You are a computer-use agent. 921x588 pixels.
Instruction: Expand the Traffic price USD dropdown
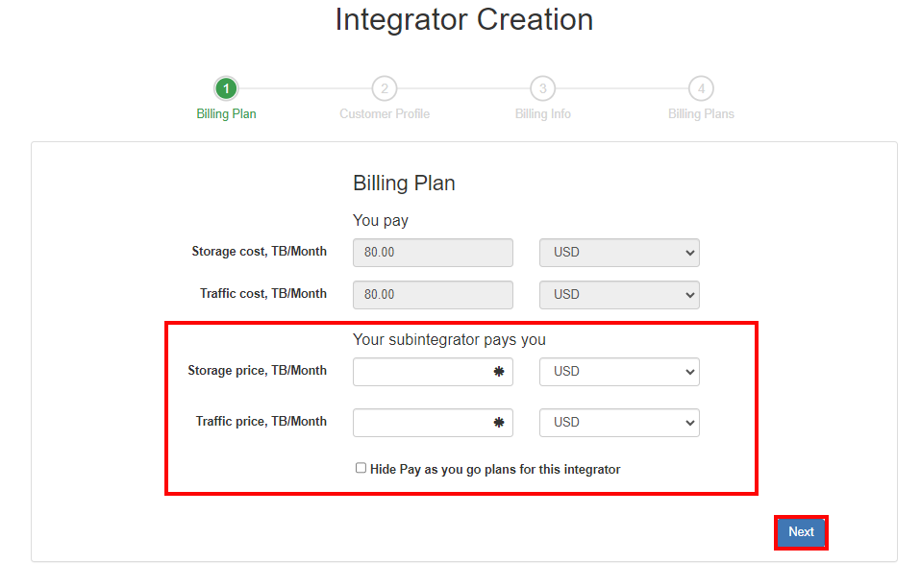click(x=619, y=423)
